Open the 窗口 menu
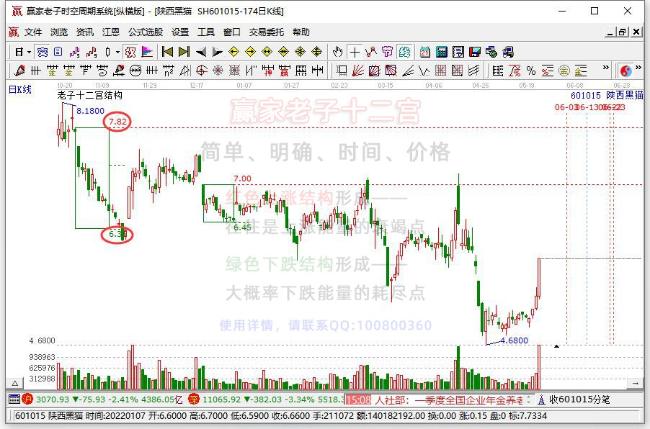 point(232,32)
